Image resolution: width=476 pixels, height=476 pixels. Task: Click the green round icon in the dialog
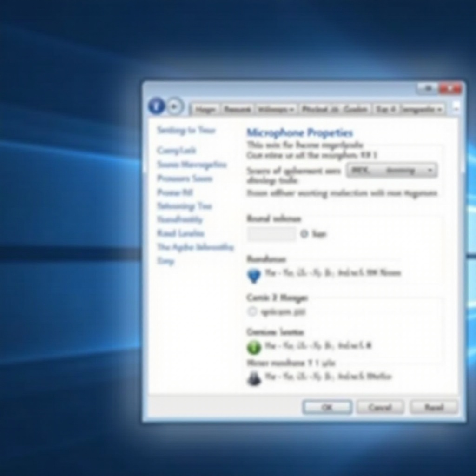point(254,347)
